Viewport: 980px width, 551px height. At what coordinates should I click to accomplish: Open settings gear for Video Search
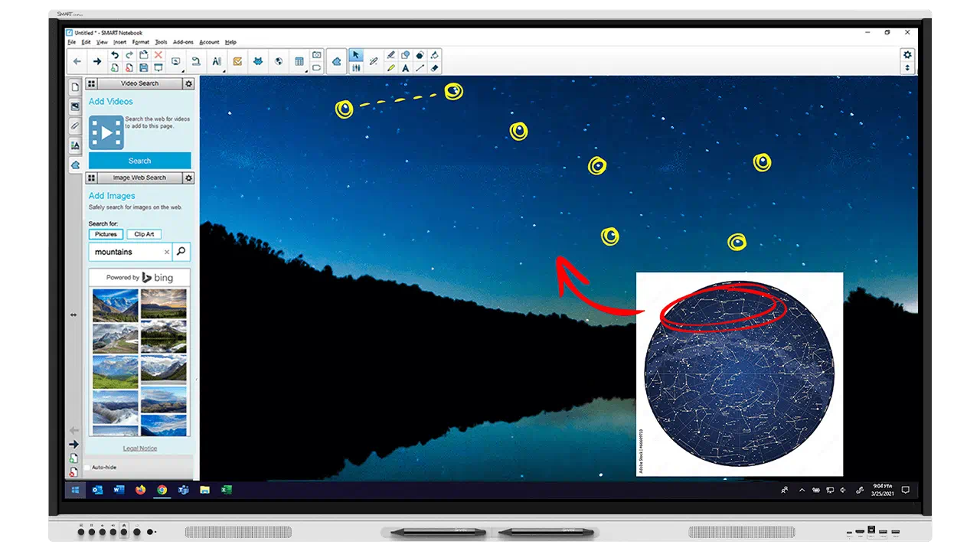point(189,83)
